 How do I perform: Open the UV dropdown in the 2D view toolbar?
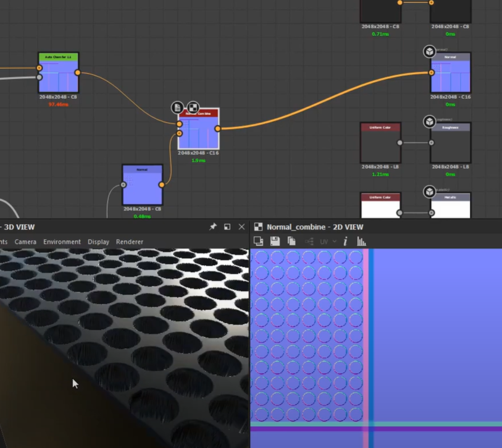(328, 242)
